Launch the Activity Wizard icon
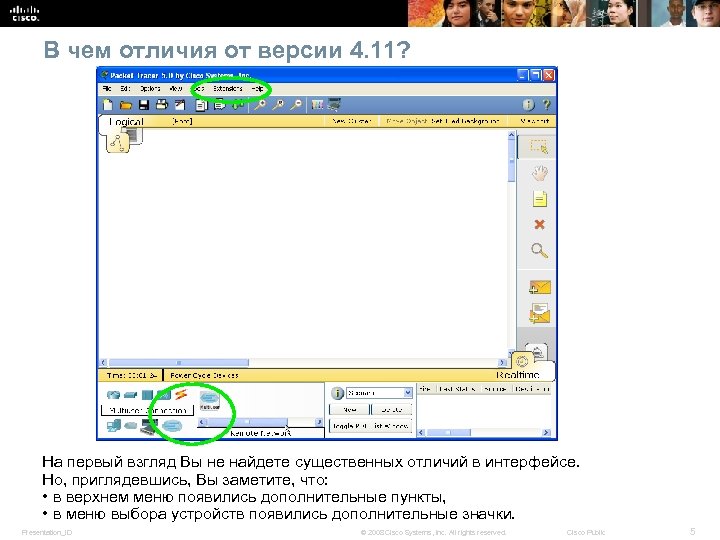Viewport: 720px width, 540px height. click(x=180, y=105)
